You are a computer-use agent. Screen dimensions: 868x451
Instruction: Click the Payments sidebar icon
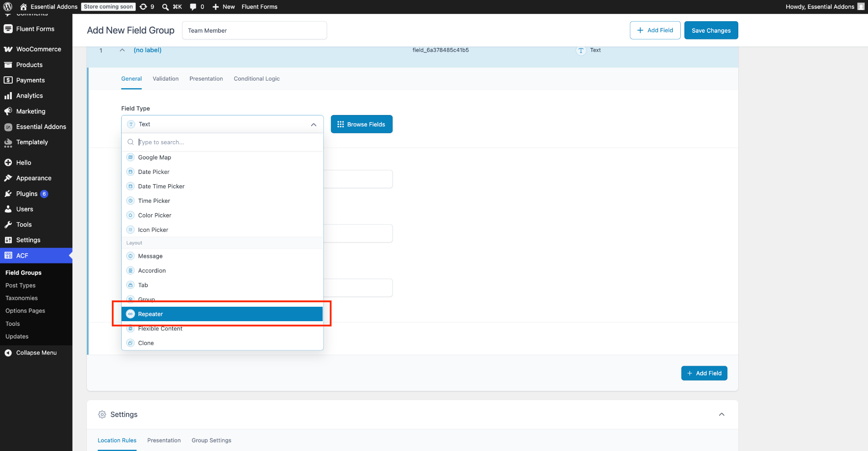click(8, 80)
